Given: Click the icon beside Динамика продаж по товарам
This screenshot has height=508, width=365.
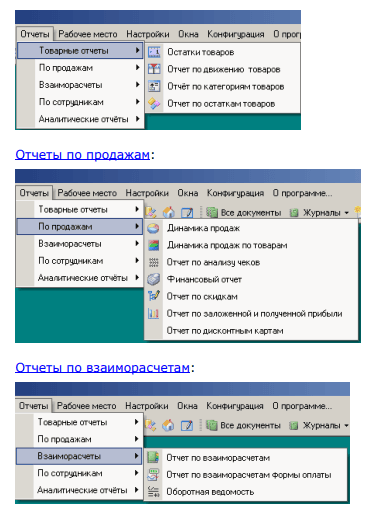Looking at the screenshot, I should coord(153,245).
